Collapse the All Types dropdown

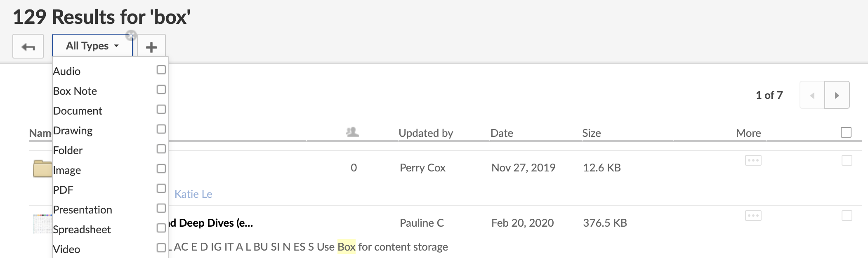tap(92, 46)
